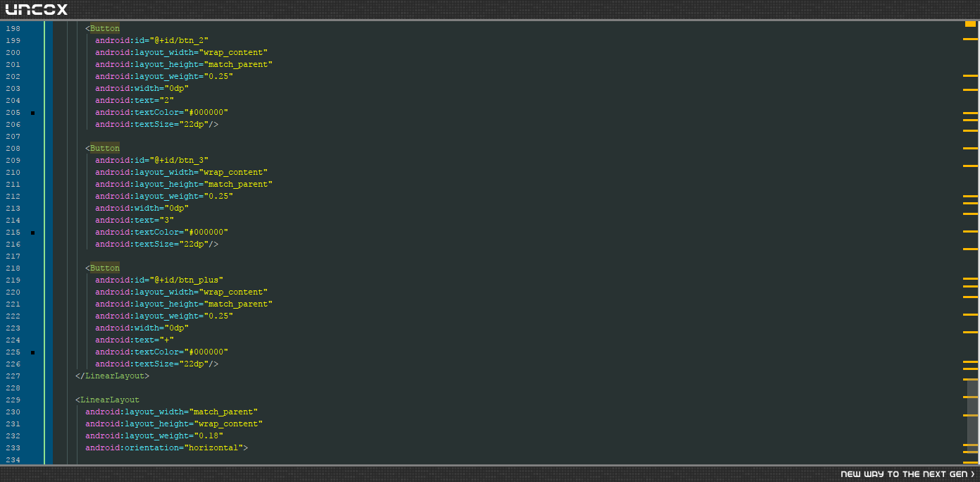
Task: Place cursor on "@+id/btn_2" id value
Action: [179, 41]
